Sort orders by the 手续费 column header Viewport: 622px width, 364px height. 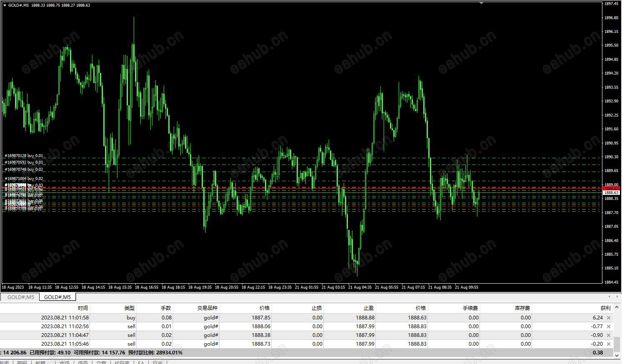[x=470, y=308]
